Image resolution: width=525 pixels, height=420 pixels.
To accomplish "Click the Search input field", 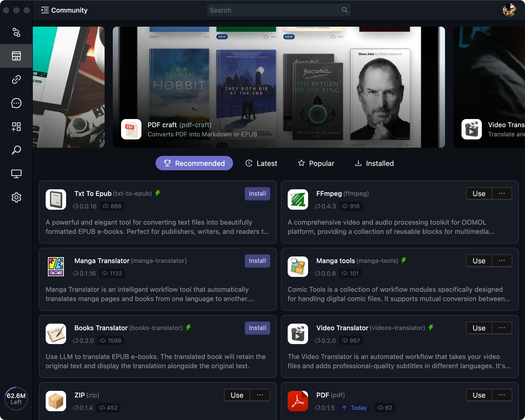I will tap(279, 10).
